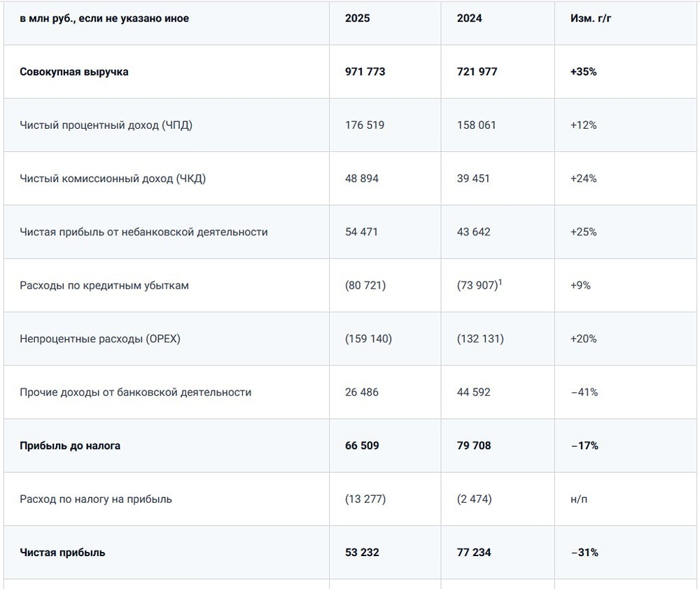Click the 2024 column header
This screenshot has width=700, height=589.
coord(469,18)
